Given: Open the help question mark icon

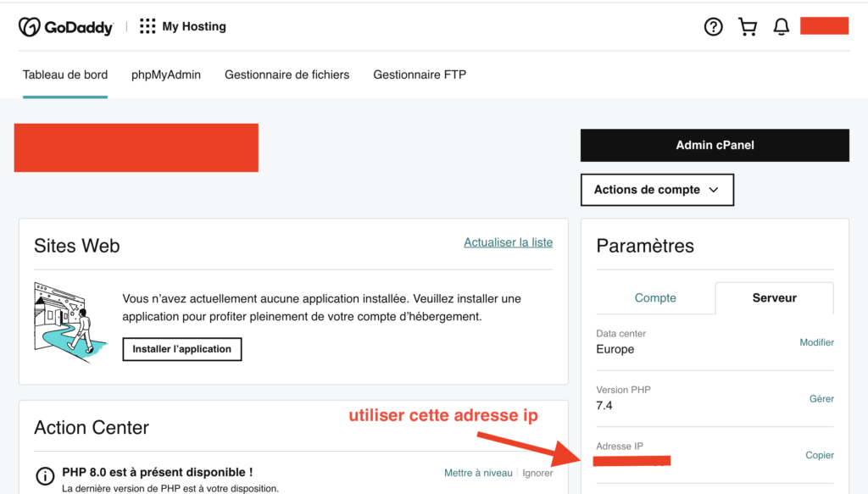Looking at the screenshot, I should coord(713,26).
